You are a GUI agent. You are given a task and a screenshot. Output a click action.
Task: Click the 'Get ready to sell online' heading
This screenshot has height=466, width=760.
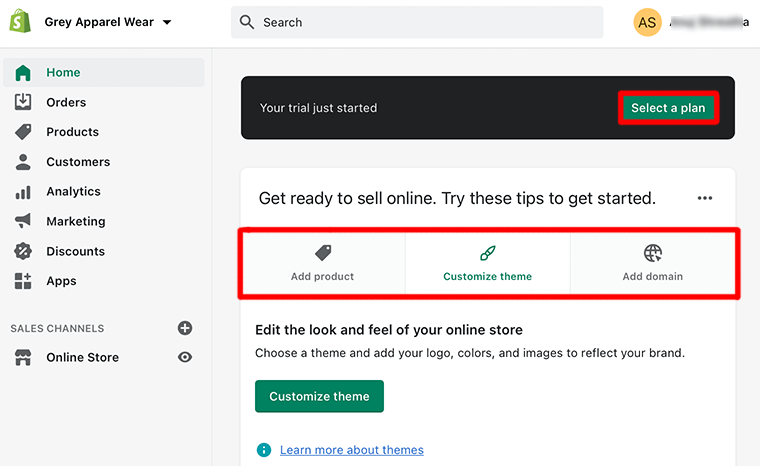(457, 198)
